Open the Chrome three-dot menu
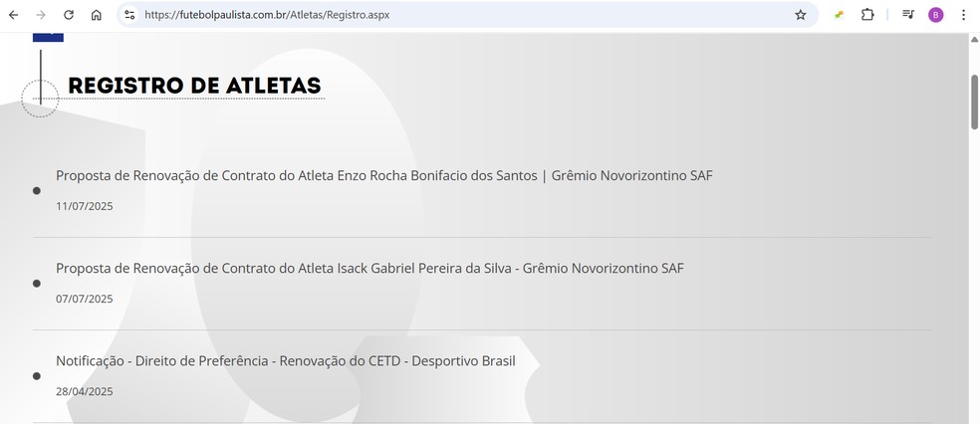This screenshot has height=424, width=980. 963,15
